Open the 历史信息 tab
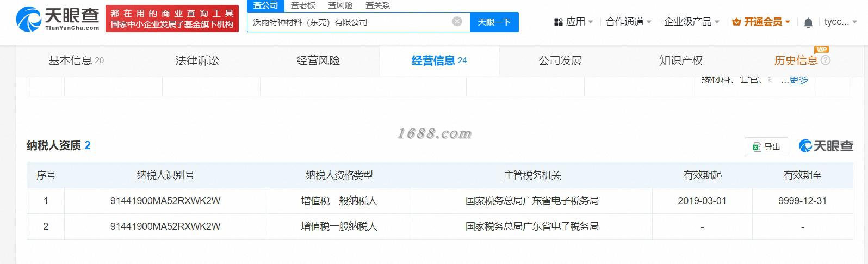 pos(796,60)
